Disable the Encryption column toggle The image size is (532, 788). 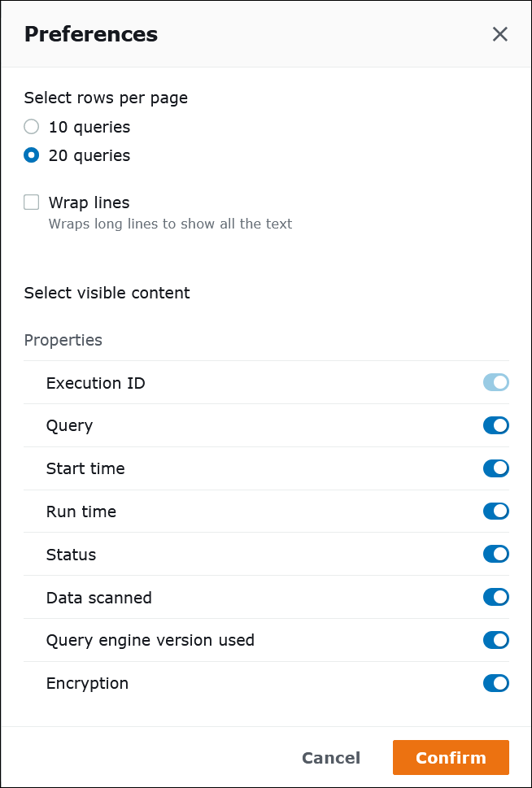click(x=496, y=683)
